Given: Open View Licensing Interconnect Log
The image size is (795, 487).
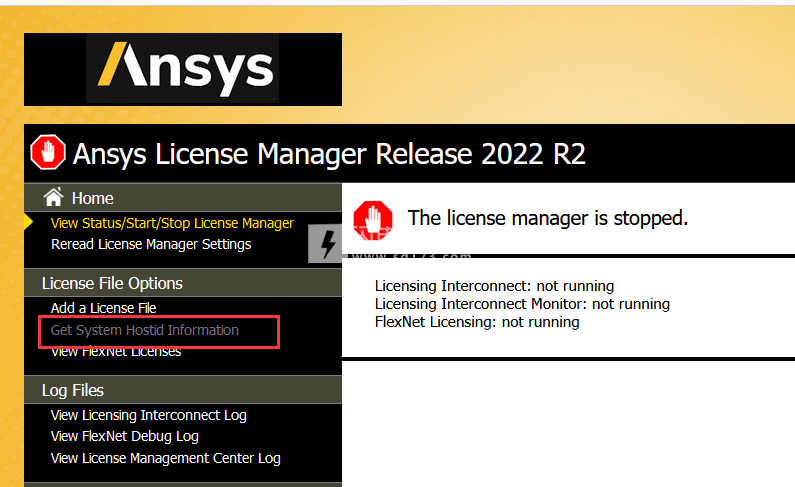Looking at the screenshot, I should point(149,416).
